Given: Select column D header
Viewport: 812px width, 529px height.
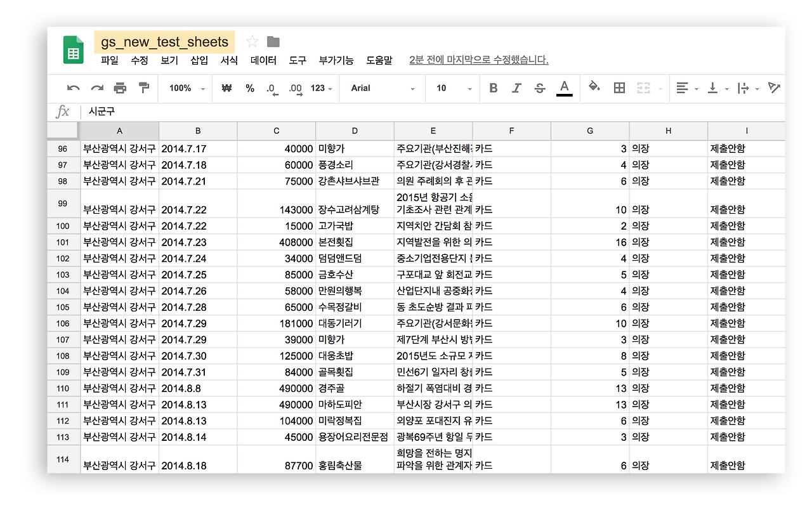Looking at the screenshot, I should pyautogui.click(x=355, y=131).
